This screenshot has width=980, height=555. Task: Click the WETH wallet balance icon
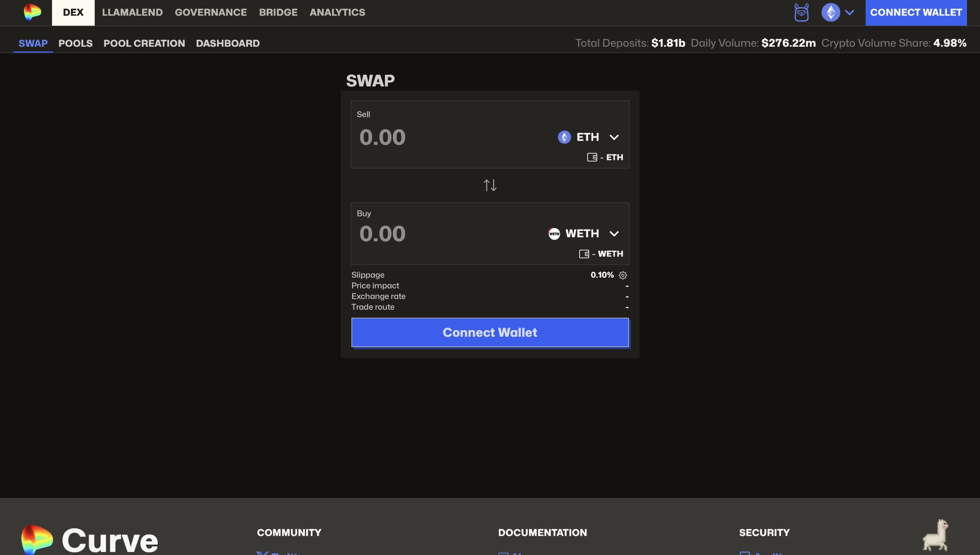584,254
